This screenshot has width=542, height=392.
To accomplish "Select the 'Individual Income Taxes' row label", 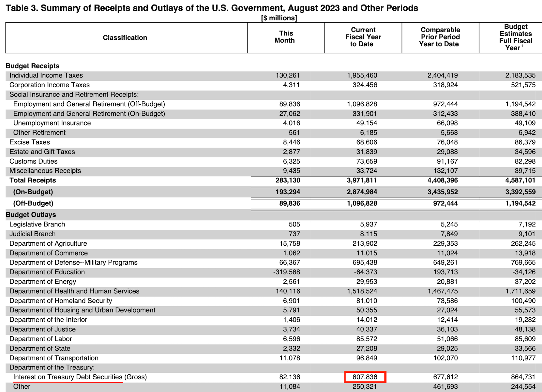I will 46,75.
